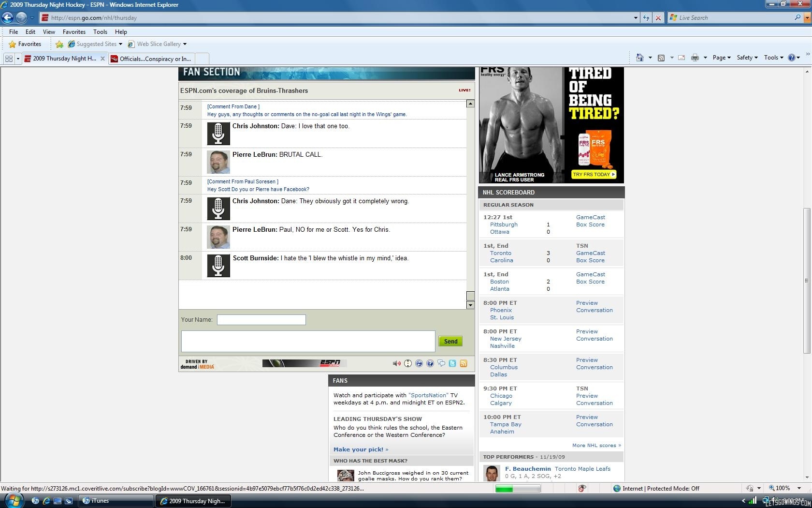The width and height of the screenshot is (812, 508).
Task: Click the Twitter bird icon in chat footer
Action: [x=452, y=363]
